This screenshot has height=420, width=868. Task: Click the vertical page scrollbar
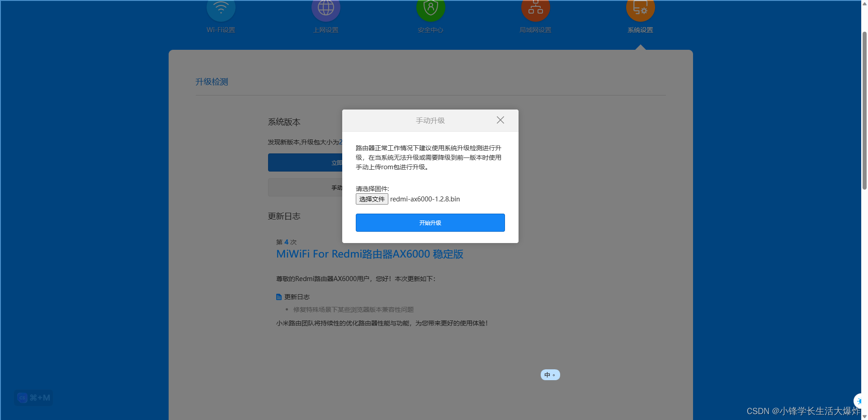point(864,110)
